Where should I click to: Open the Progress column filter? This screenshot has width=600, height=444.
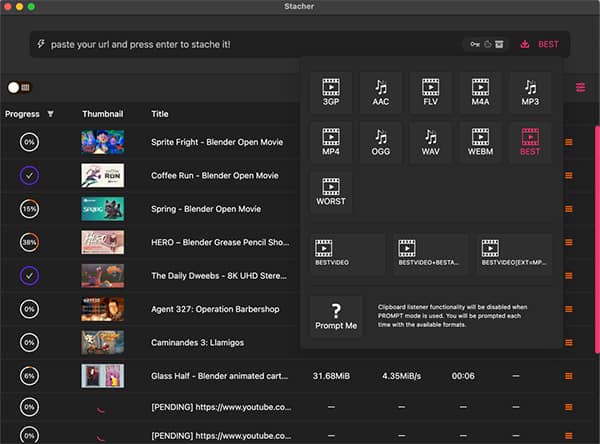click(x=51, y=114)
